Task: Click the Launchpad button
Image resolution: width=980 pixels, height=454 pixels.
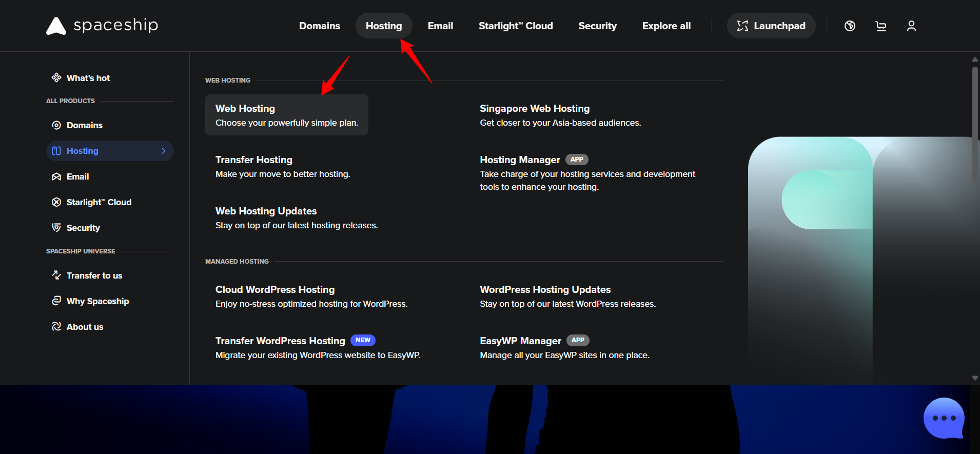Action: coord(771,26)
